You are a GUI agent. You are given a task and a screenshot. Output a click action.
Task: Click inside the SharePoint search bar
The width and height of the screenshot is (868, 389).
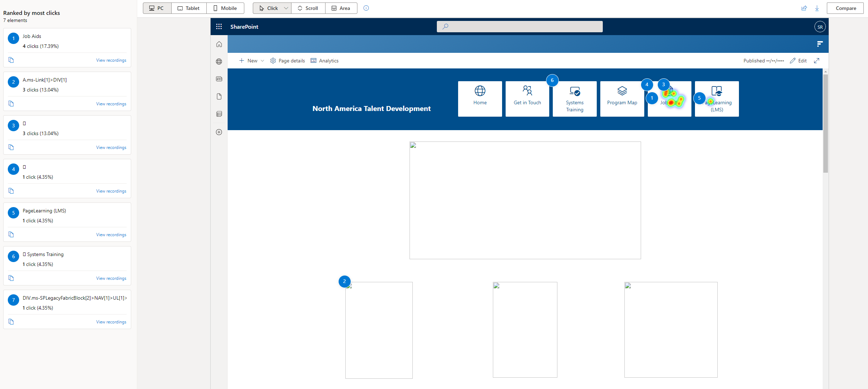519,26
